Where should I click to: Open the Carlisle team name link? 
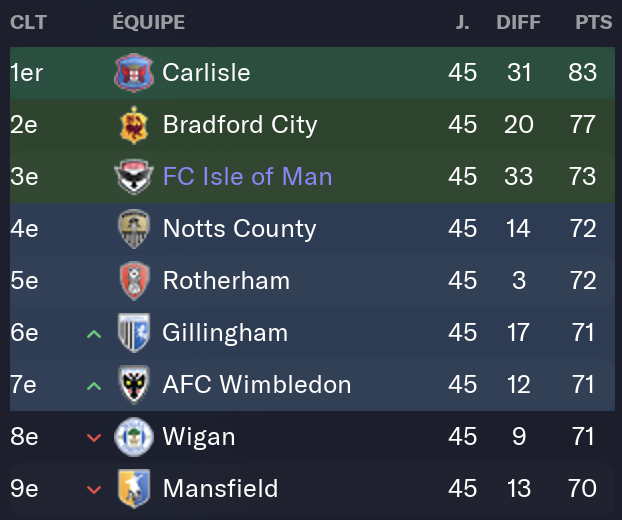pyautogui.click(x=206, y=72)
